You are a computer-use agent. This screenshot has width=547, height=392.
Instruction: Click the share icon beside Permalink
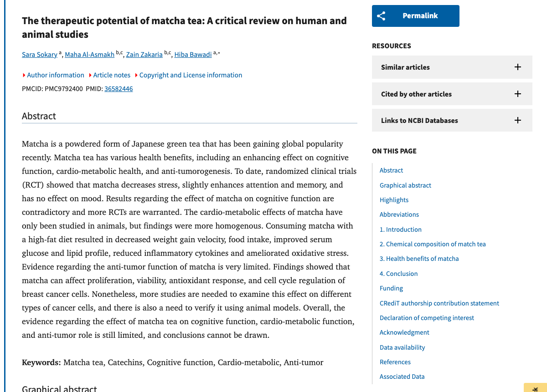[382, 15]
